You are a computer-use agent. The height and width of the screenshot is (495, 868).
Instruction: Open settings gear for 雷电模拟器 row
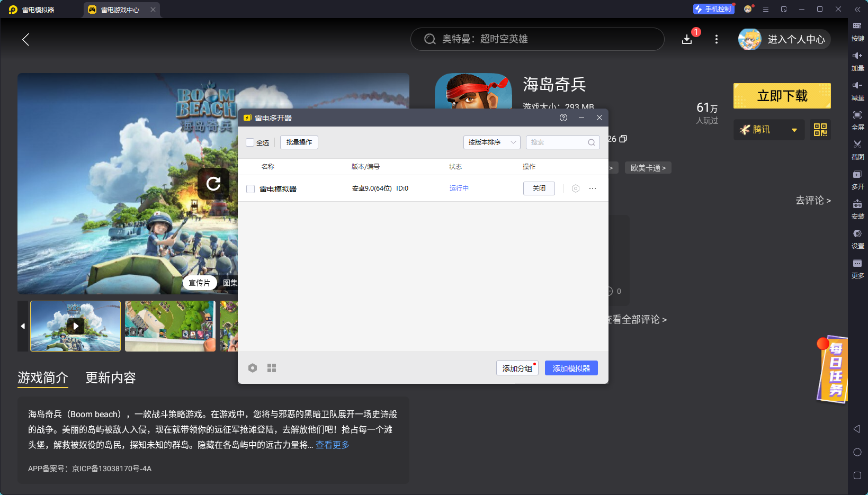576,188
